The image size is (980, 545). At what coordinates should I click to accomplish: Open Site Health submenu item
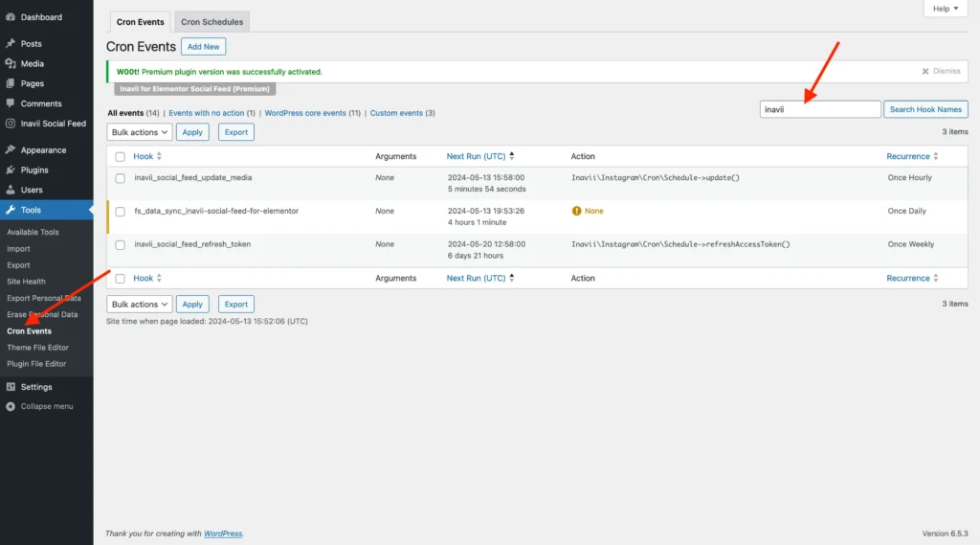pyautogui.click(x=26, y=282)
